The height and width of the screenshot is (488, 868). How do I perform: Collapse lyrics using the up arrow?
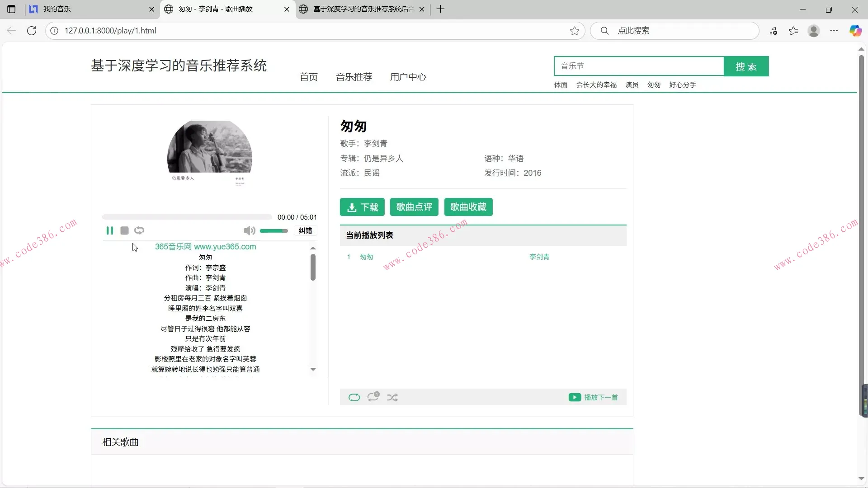pyautogui.click(x=313, y=248)
